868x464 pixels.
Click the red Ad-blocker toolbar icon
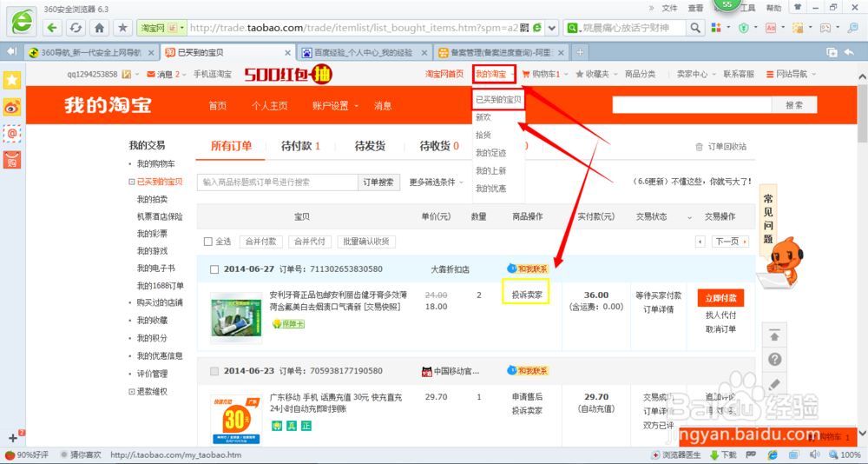coord(771,27)
